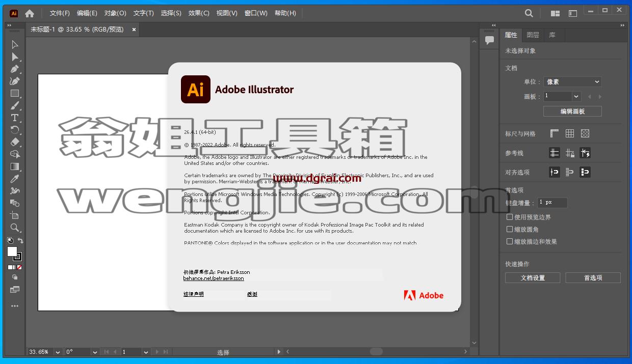This screenshot has height=364, width=632.
Task: Enable 使用预览边界 checkbox
Action: [510, 217]
